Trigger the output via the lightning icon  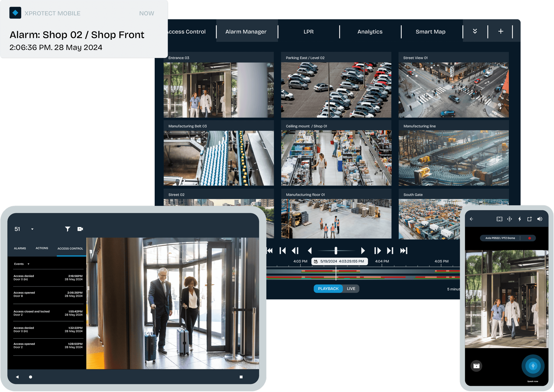(520, 219)
